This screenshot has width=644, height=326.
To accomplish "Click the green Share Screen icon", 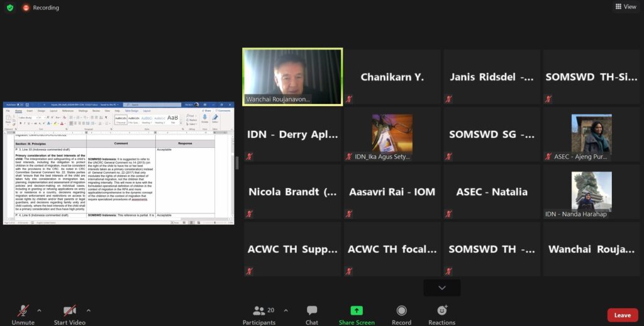I will pos(357,311).
